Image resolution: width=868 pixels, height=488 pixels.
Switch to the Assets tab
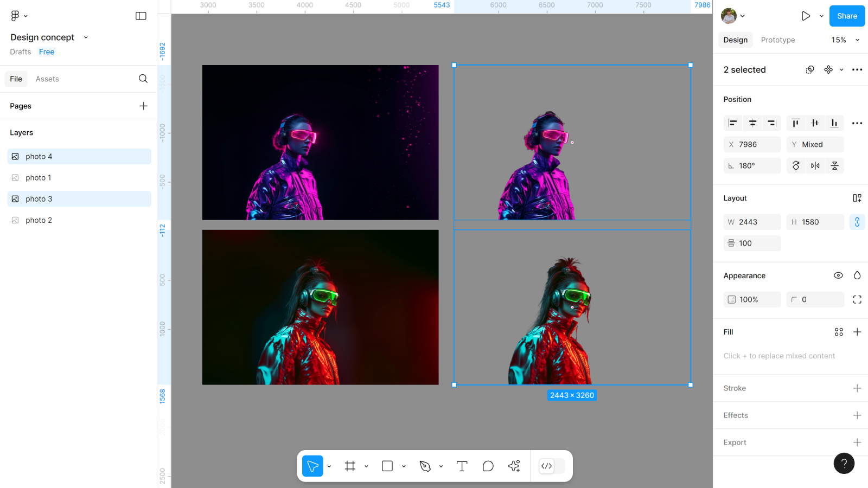[47, 79]
